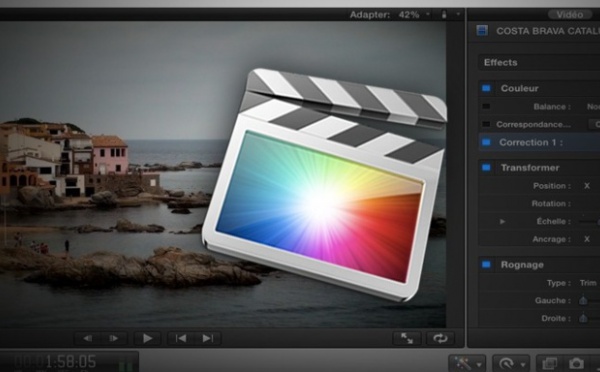600x372 pixels.
Task: Click the Gauche value slider knob
Action: coord(583,300)
